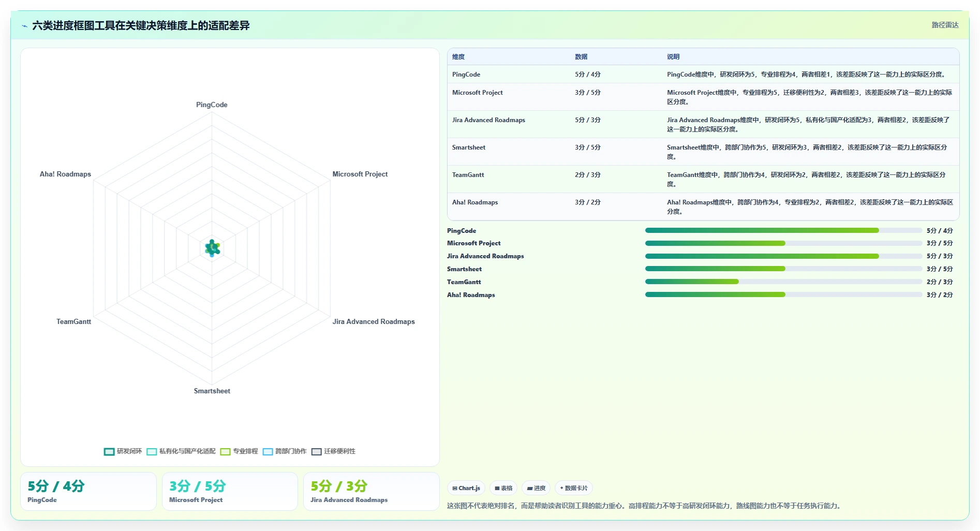980x531 pixels.
Task: Click the Chart.js tag chip
Action: click(466, 488)
